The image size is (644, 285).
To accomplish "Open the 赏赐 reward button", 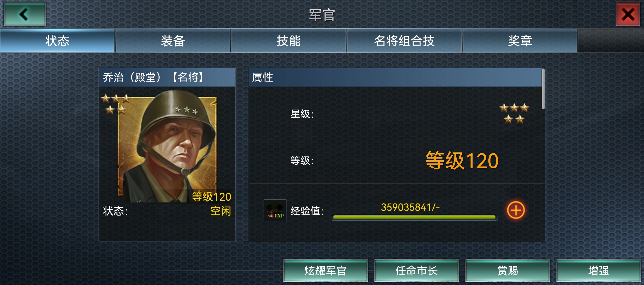I will 507,271.
